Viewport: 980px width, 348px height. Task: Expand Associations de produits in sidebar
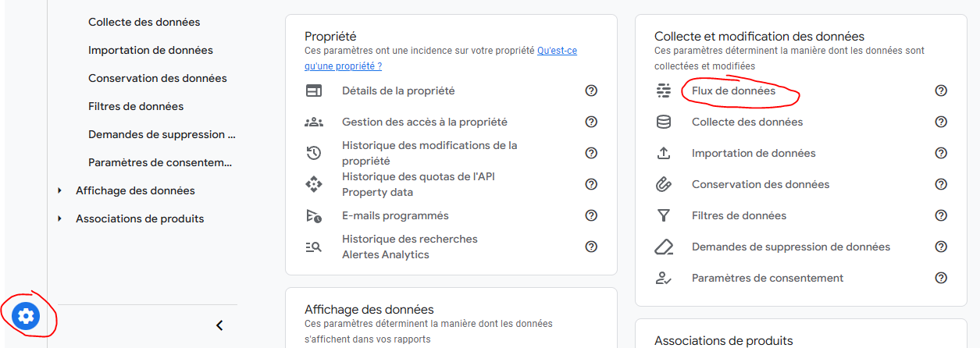[60, 218]
